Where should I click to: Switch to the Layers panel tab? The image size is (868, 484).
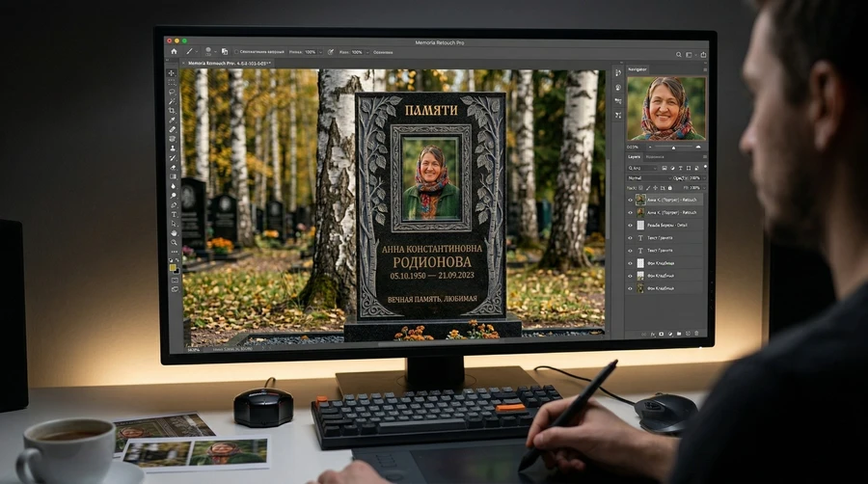pyautogui.click(x=634, y=156)
